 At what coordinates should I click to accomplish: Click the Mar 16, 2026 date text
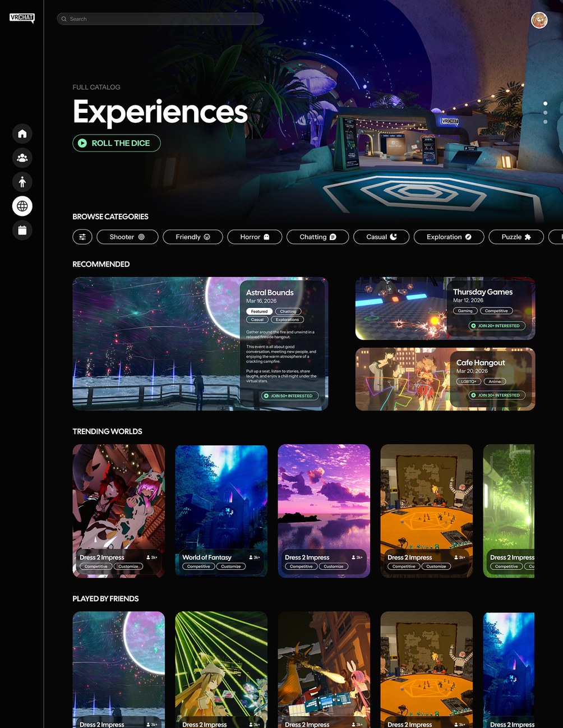tap(261, 301)
